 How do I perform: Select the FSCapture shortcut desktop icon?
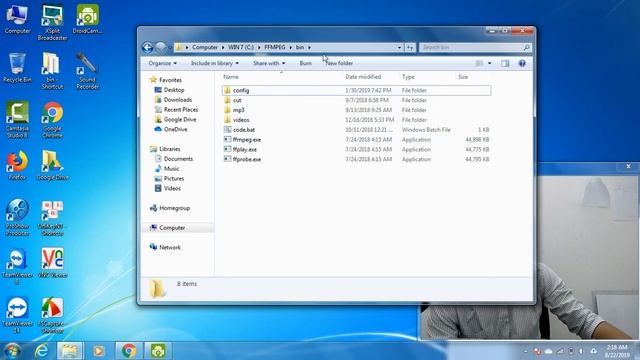pos(52,316)
